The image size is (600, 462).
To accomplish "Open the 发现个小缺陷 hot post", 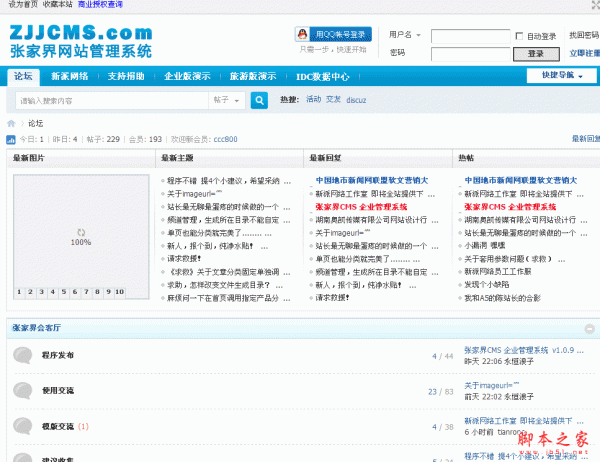I will (486, 285).
